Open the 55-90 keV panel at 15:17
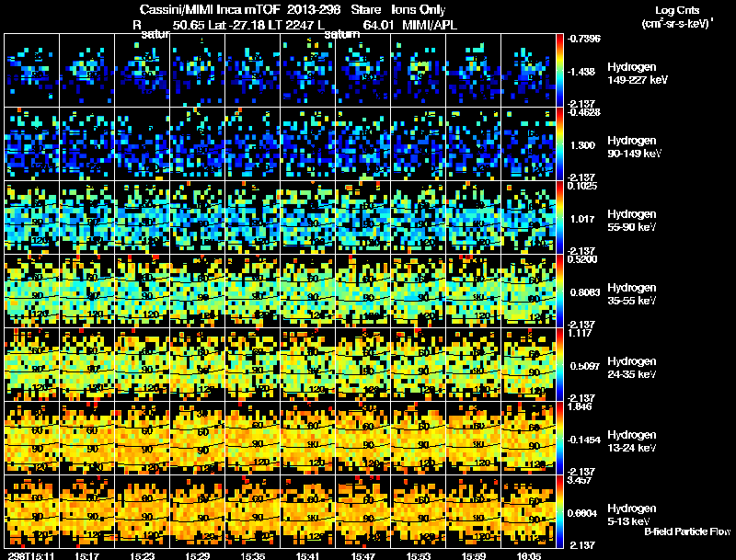 86,218
